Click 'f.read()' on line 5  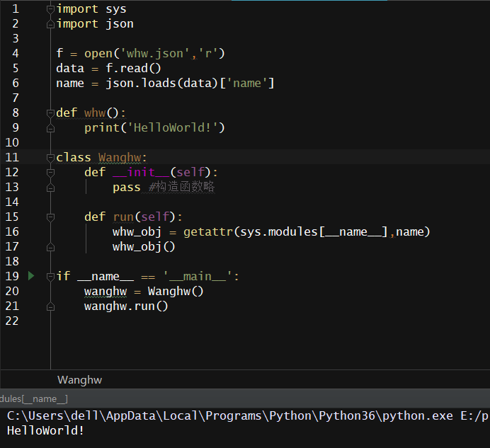[133, 68]
